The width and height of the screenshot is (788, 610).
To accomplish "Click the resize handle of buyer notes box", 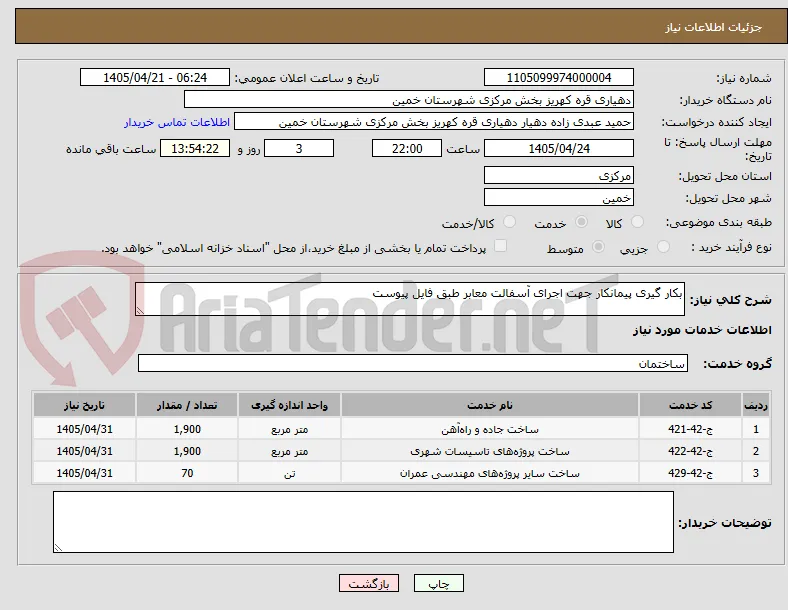I will [x=58, y=548].
